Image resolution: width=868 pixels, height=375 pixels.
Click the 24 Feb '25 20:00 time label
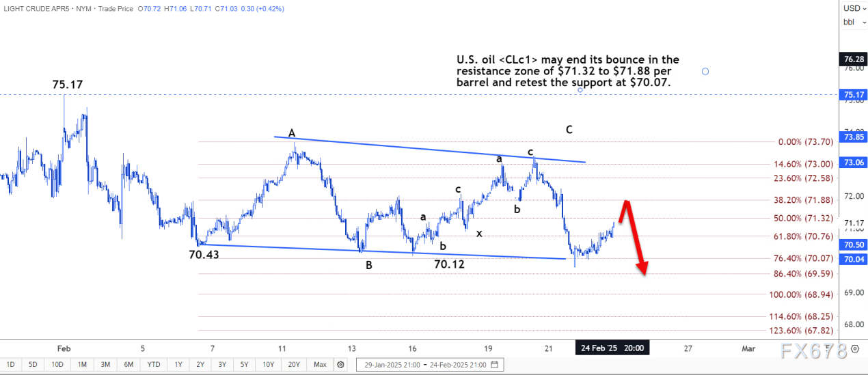(612, 348)
